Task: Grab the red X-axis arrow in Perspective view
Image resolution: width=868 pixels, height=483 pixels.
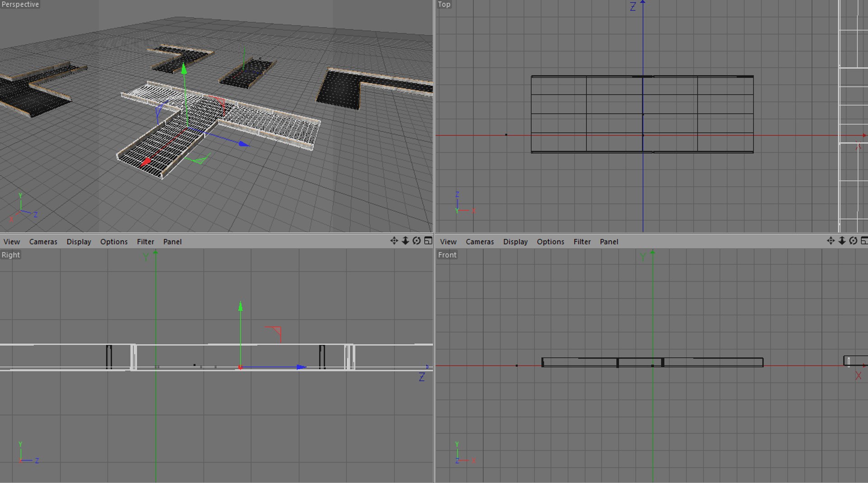Action: point(146,162)
